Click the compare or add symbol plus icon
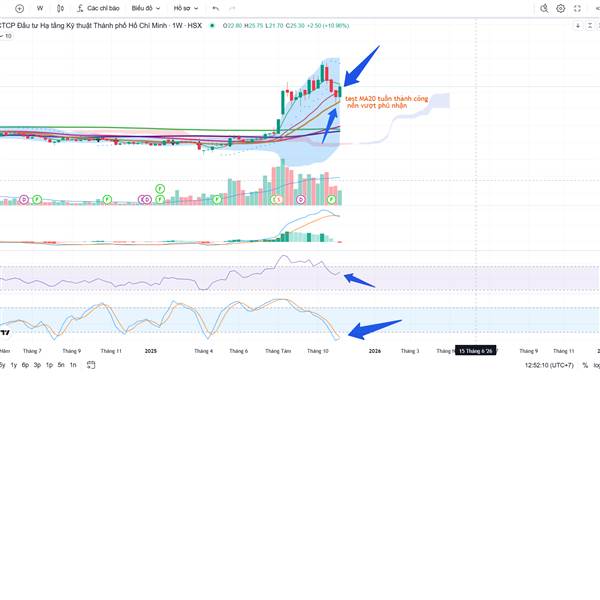Screen dimensions: 600x600 (19, 8)
